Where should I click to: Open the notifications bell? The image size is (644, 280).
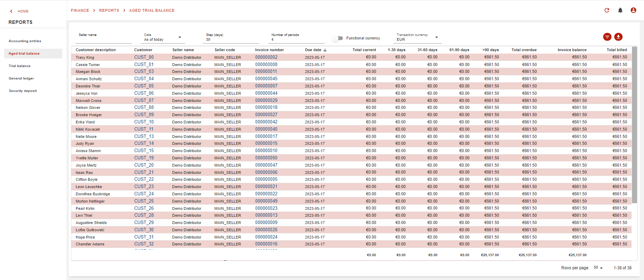tap(620, 10)
